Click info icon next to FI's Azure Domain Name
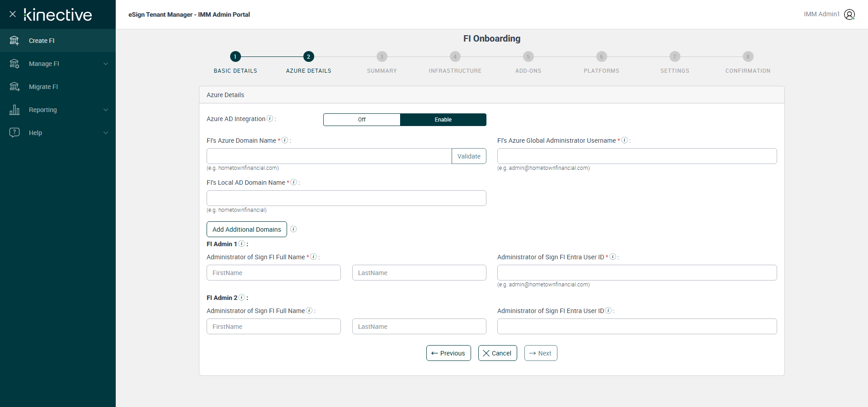Viewport: 868px width, 407px height. pyautogui.click(x=285, y=140)
